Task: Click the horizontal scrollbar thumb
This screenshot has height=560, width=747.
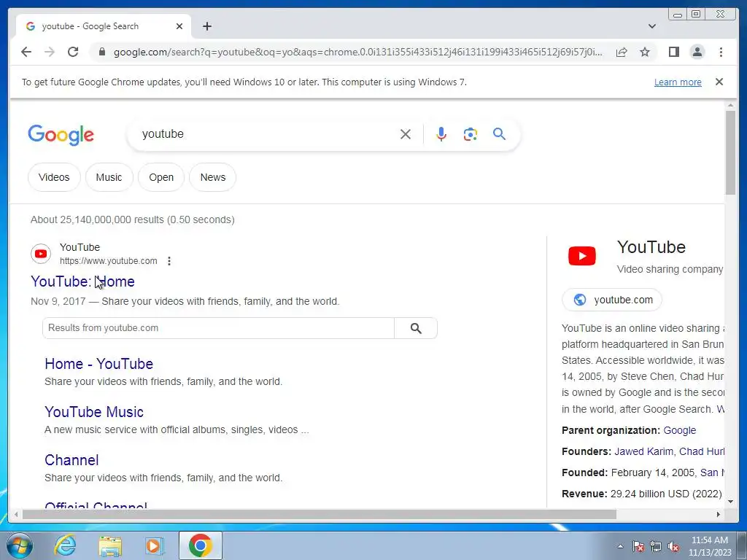Action: (320, 514)
